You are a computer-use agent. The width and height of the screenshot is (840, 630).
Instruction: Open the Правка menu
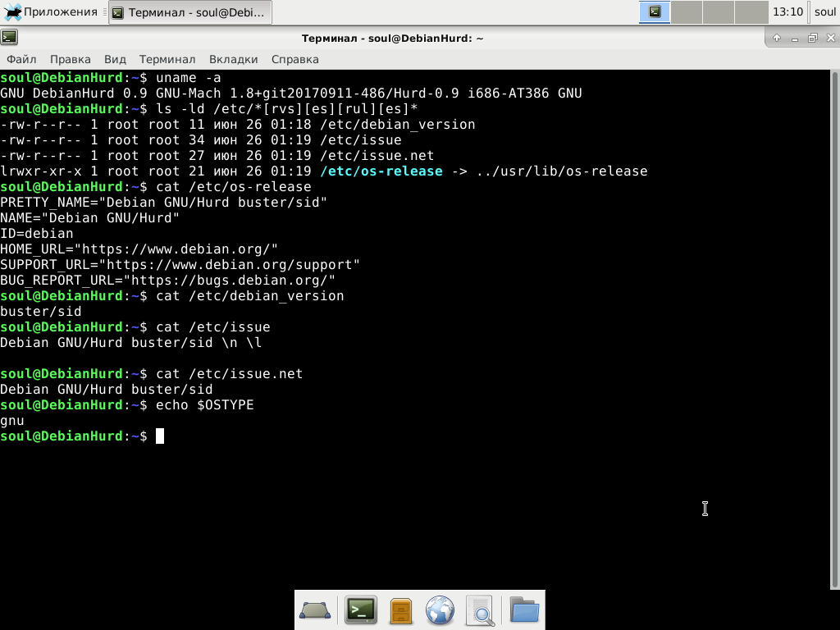click(x=71, y=59)
